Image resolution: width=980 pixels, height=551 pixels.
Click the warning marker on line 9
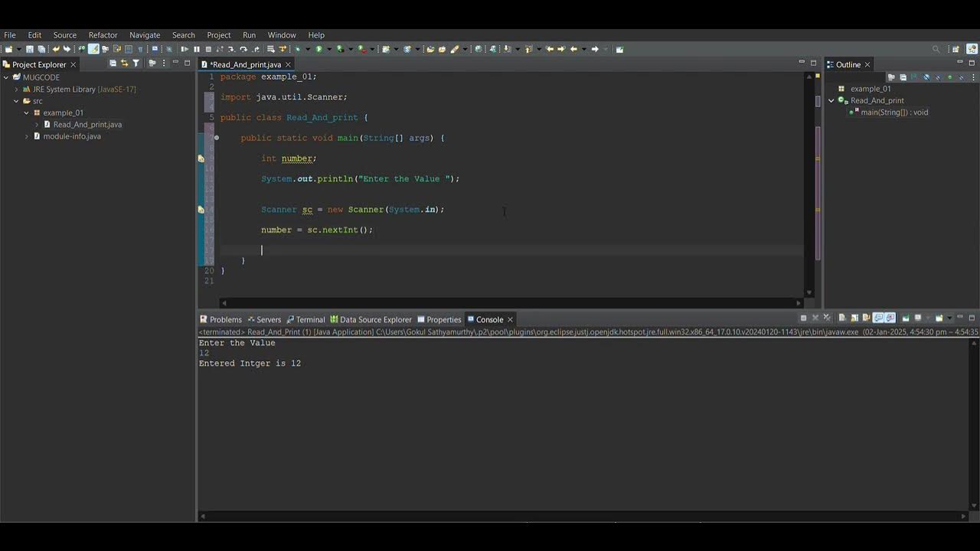click(201, 158)
